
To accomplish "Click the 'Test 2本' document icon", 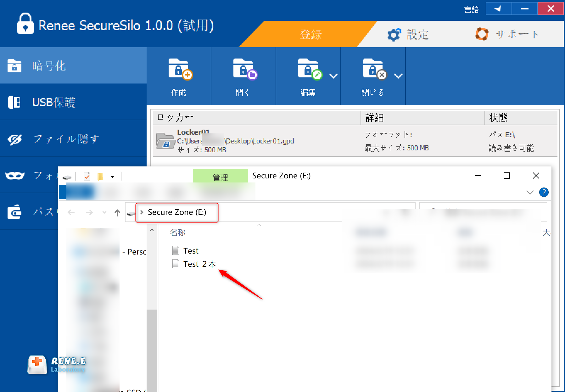I will tap(176, 264).
